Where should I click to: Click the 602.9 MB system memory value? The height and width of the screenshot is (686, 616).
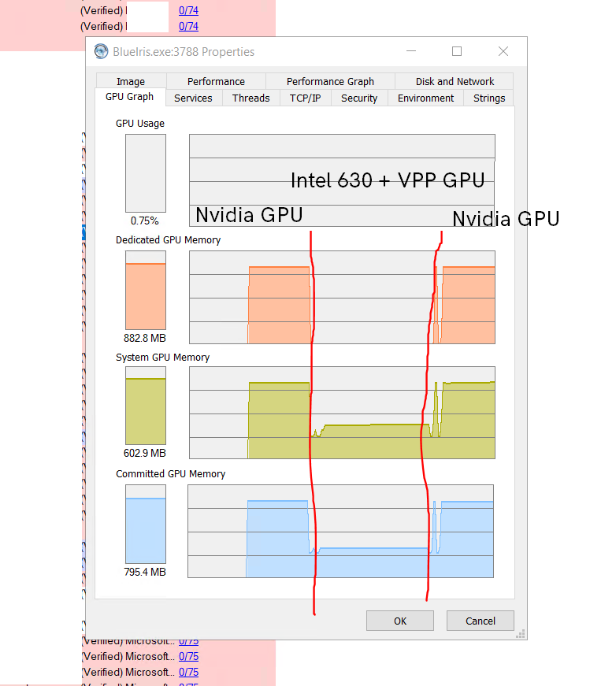coord(145,453)
